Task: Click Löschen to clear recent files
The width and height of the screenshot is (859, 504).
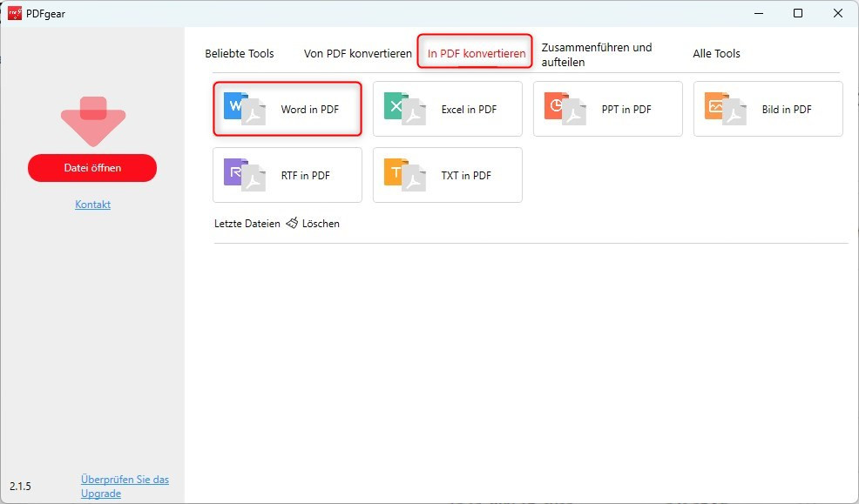Action: (x=321, y=223)
